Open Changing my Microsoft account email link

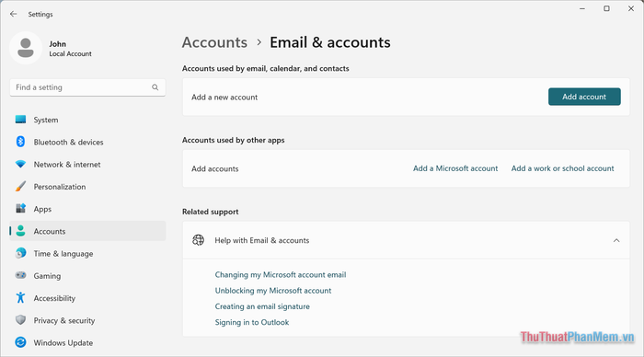280,274
